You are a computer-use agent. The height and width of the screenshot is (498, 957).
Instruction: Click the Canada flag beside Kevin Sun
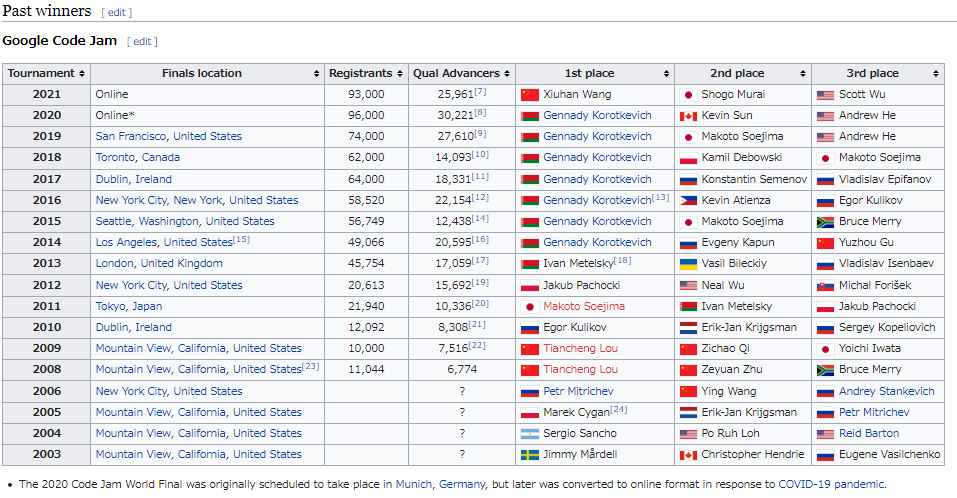(x=688, y=116)
